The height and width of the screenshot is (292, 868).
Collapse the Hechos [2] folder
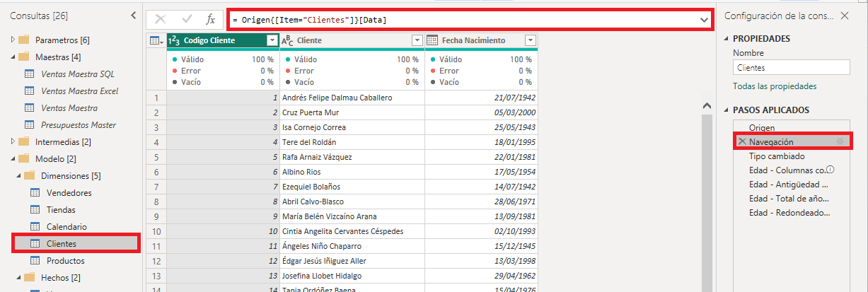click(19, 277)
